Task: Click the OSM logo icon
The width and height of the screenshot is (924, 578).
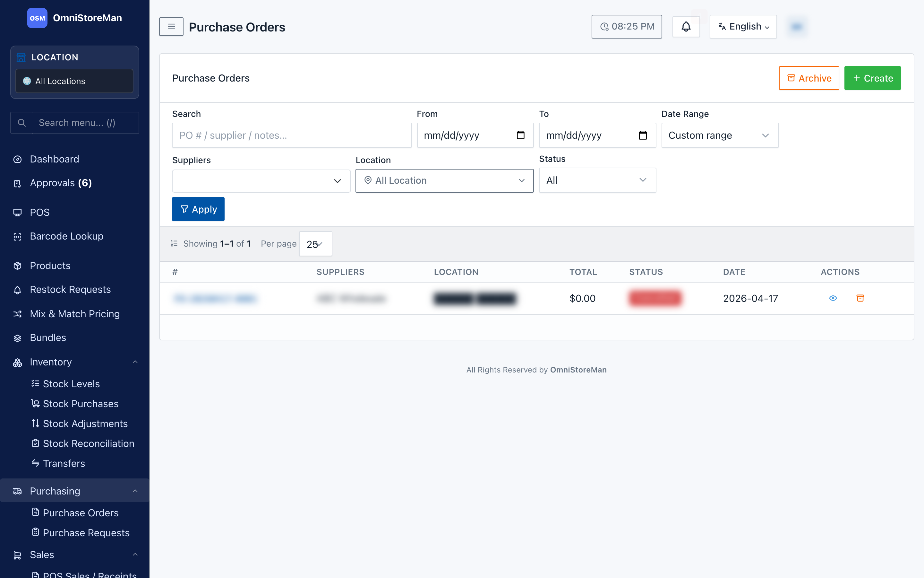Action: point(37,18)
